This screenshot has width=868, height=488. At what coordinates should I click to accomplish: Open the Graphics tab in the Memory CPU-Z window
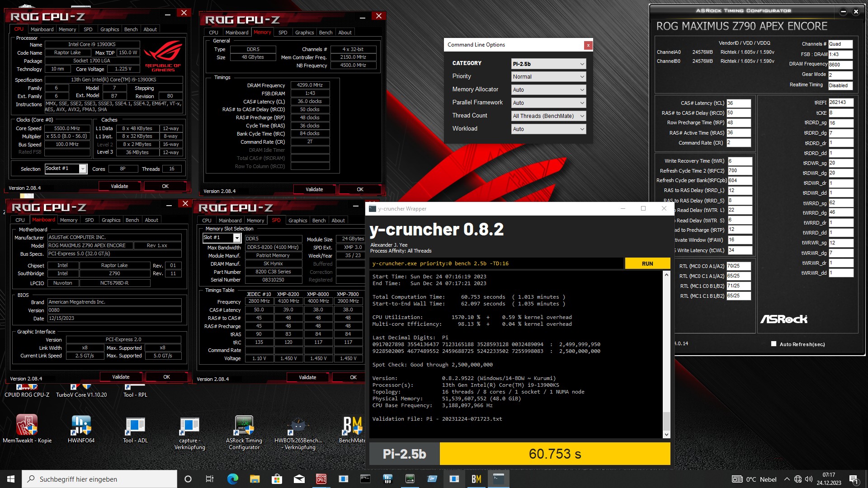tap(304, 33)
